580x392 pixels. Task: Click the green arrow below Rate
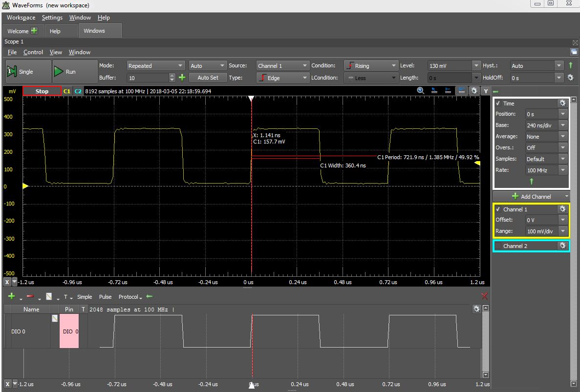click(x=532, y=182)
